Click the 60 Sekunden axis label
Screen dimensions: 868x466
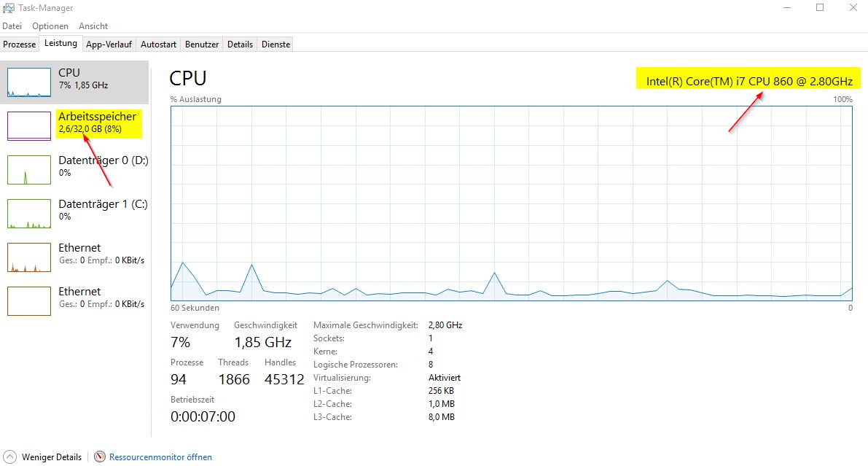(x=195, y=308)
